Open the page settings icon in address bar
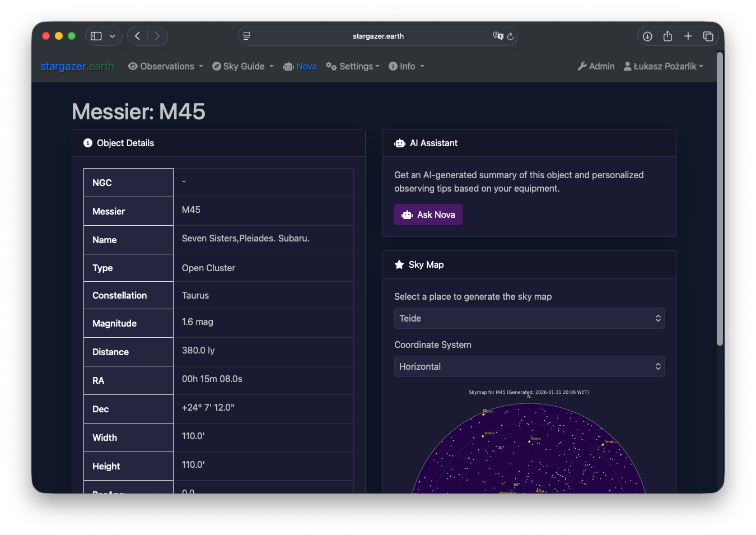Viewport: 756px width, 535px height. 247,36
